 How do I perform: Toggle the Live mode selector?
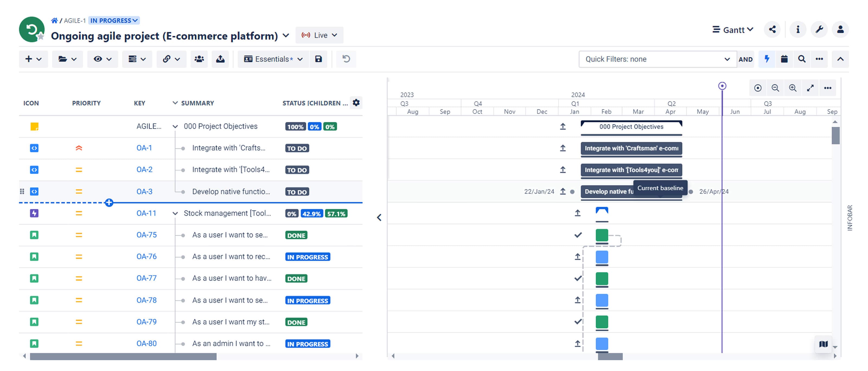tap(319, 35)
